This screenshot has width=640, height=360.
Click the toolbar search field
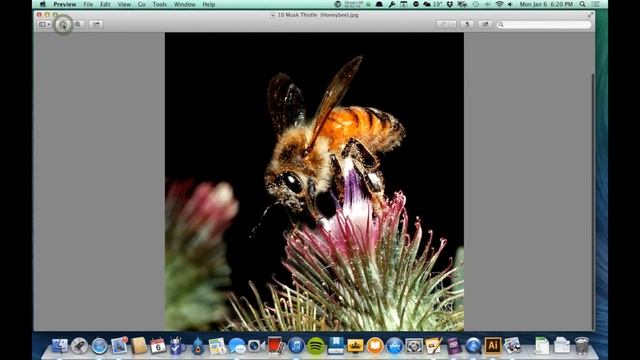(x=544, y=24)
